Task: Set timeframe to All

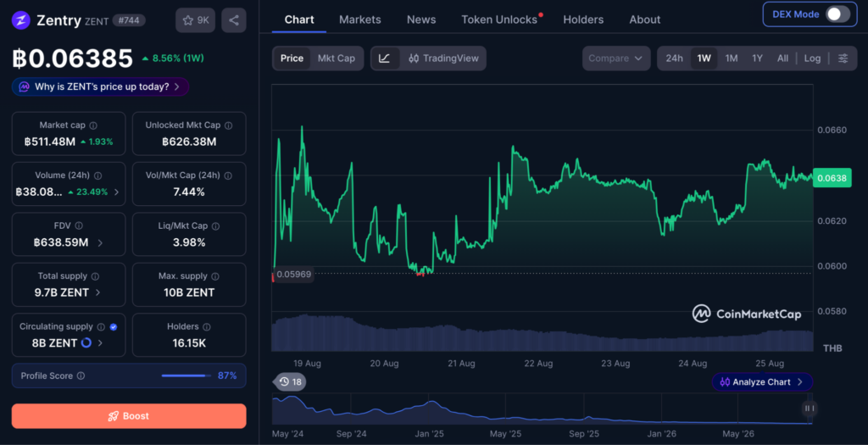Action: click(782, 58)
